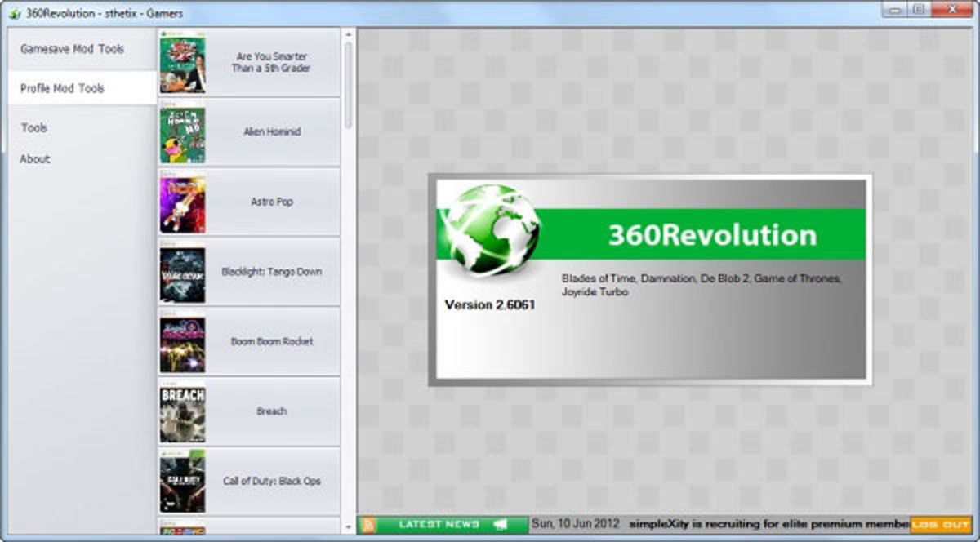Image resolution: width=980 pixels, height=542 pixels.
Task: Click the app icon in title bar
Action: 14,14
